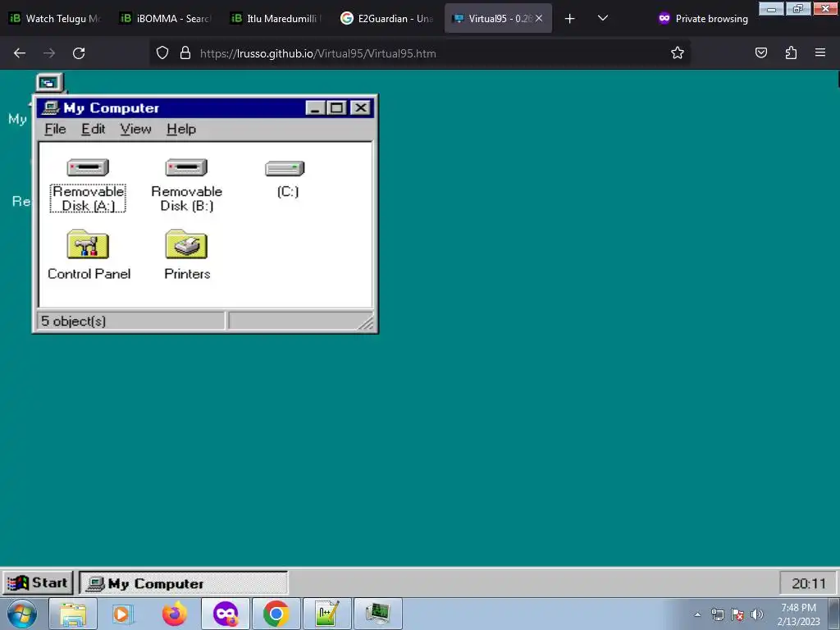
Task: Click the volume speaker tray icon
Action: pos(757,615)
